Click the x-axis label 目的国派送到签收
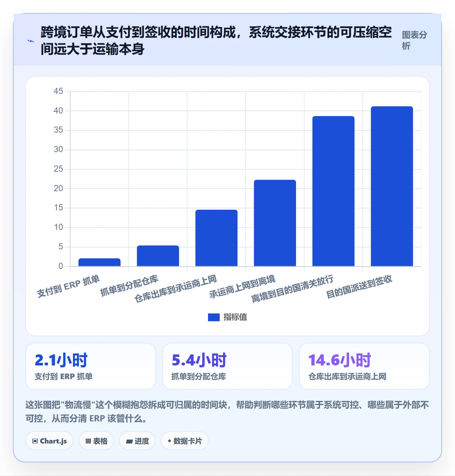The image size is (455, 476). pos(359,287)
